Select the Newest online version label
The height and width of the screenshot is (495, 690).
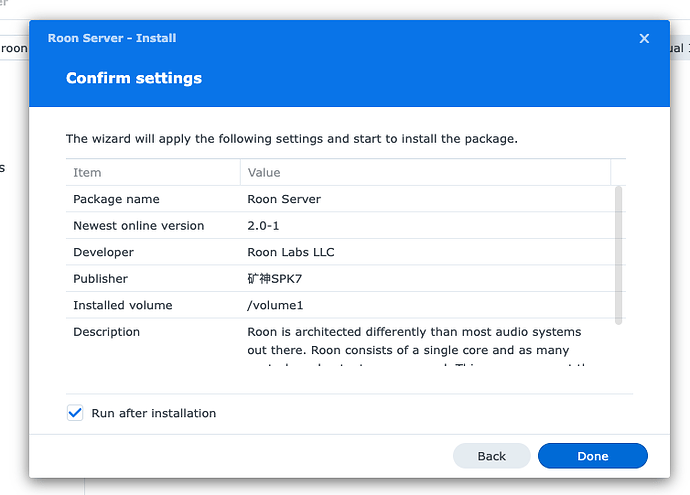138,226
